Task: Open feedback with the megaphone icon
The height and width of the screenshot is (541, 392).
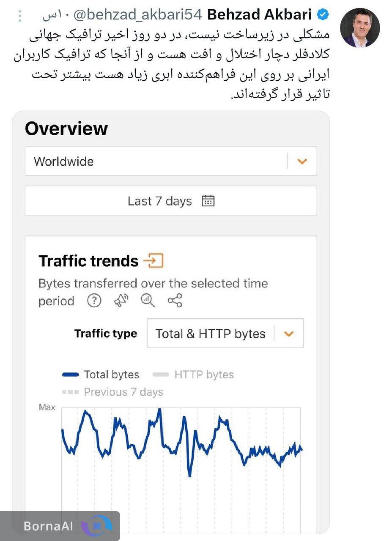Action: click(121, 301)
